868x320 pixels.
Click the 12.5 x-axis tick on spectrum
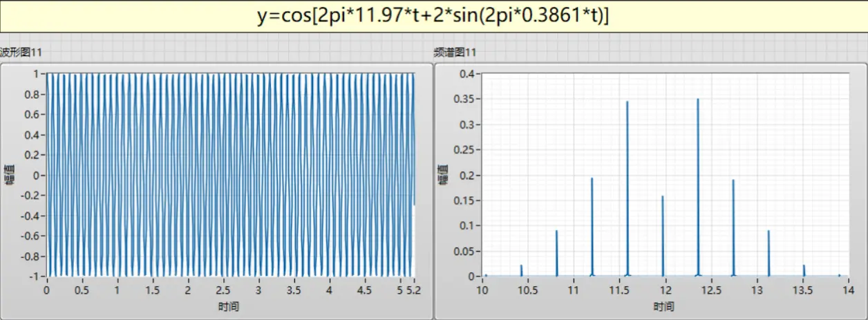[711, 290]
